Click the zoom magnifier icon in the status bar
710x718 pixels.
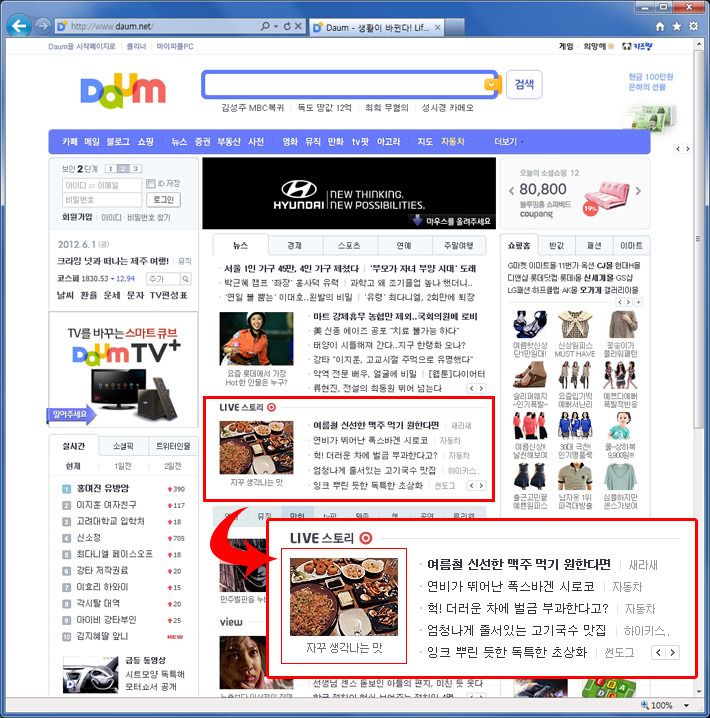pos(645,705)
